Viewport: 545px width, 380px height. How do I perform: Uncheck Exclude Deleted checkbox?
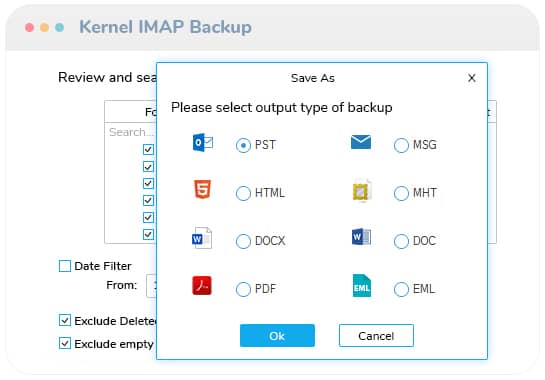coord(65,321)
